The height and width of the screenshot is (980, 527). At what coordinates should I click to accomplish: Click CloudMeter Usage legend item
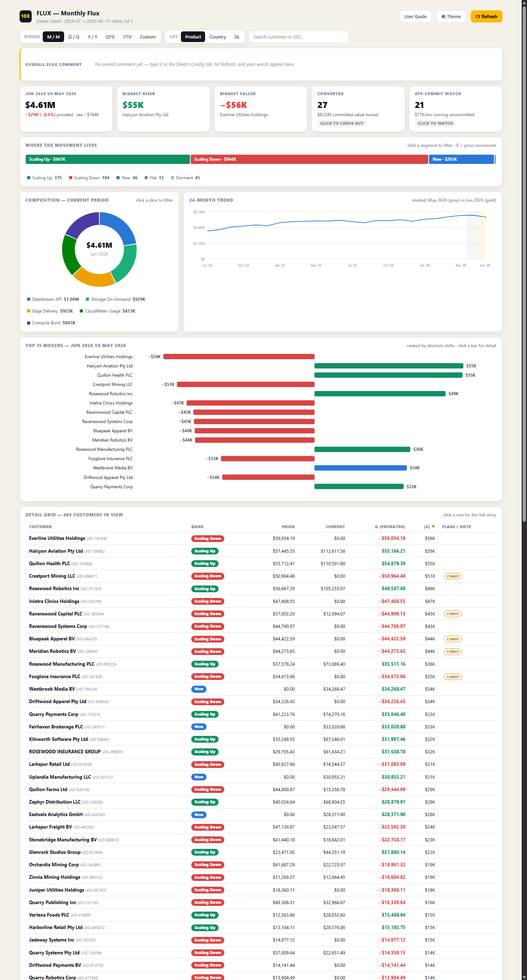click(x=108, y=311)
